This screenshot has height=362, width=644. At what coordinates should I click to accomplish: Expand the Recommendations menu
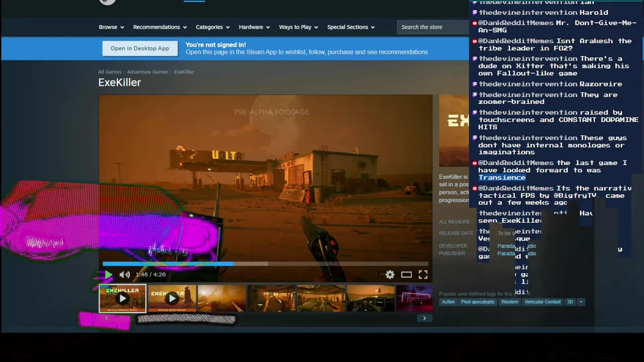pyautogui.click(x=160, y=27)
